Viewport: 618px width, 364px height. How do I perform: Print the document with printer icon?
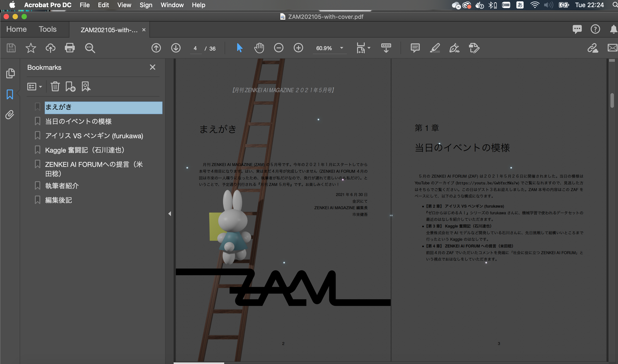tap(70, 48)
